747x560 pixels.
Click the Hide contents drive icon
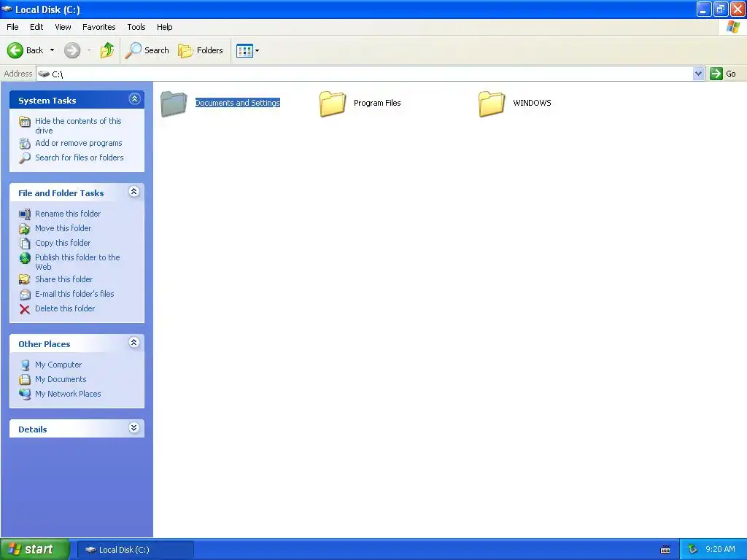pyautogui.click(x=25, y=122)
